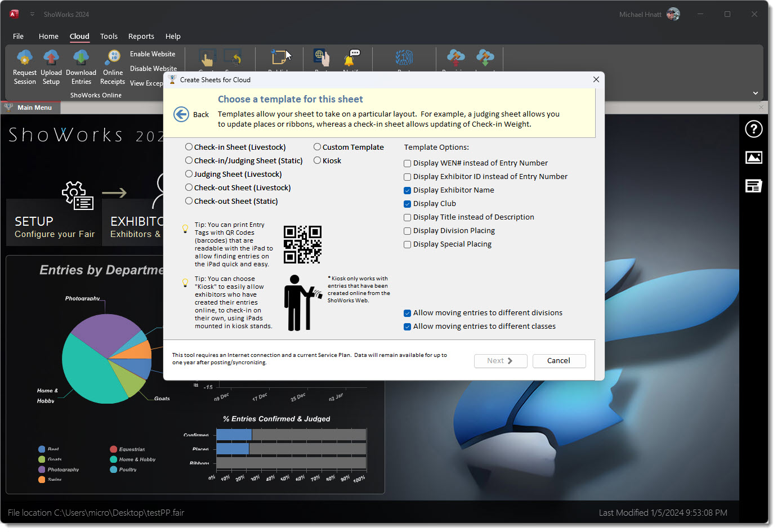Open the File menu
Image resolution: width=777 pixels, height=532 pixels.
point(18,36)
